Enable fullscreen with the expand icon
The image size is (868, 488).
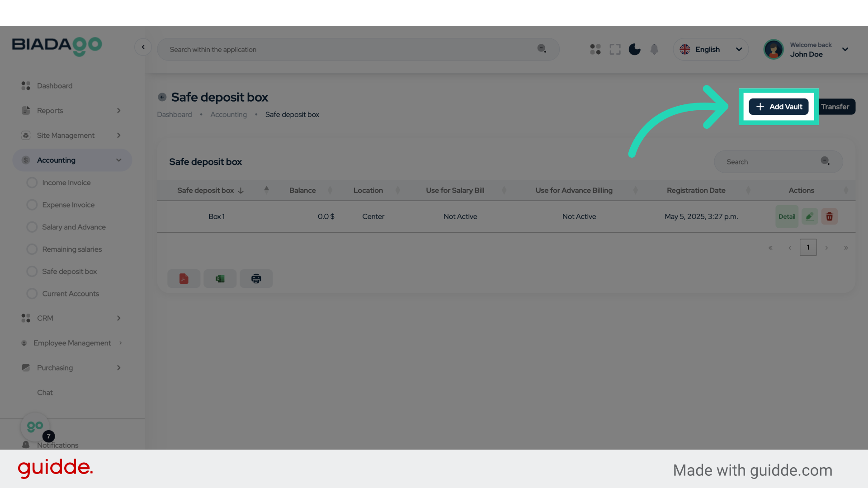pyautogui.click(x=615, y=49)
